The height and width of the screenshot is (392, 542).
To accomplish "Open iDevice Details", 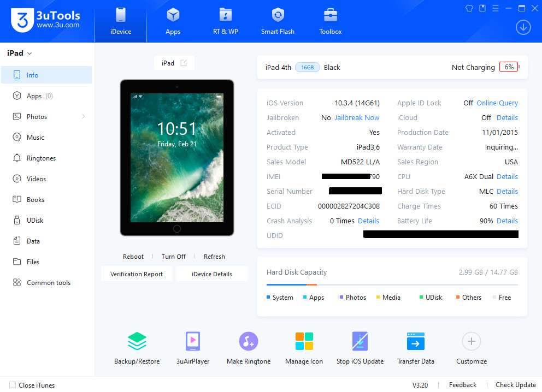I will click(x=212, y=274).
